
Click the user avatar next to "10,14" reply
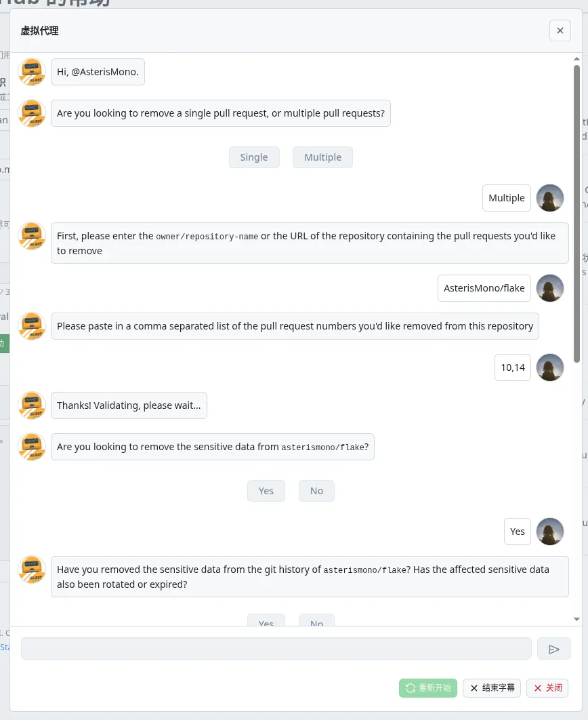(x=550, y=367)
